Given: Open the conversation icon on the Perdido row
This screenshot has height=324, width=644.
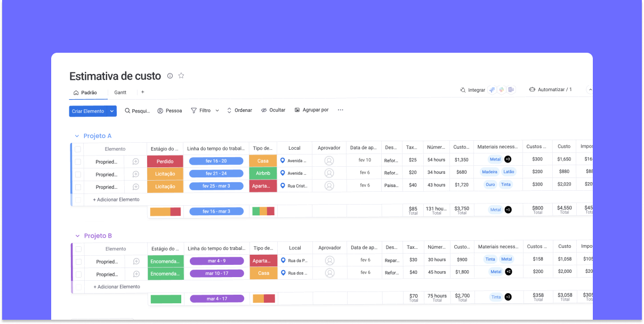Looking at the screenshot, I should coord(135,161).
